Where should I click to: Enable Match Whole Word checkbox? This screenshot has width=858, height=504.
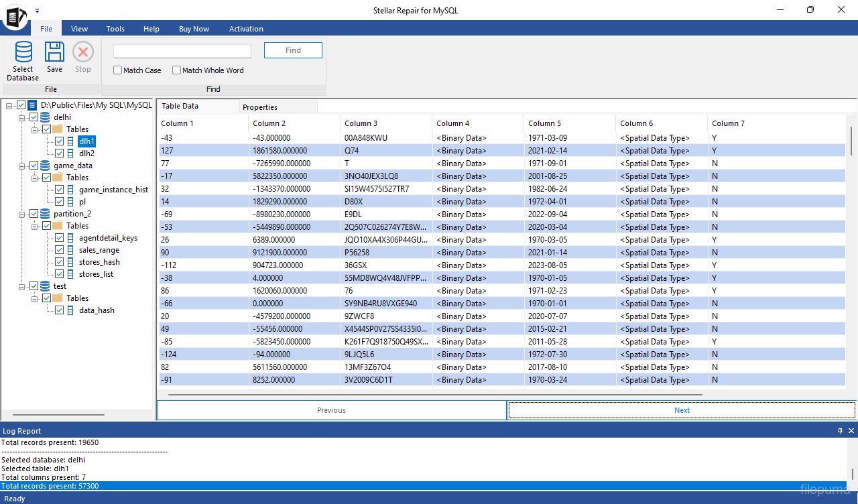[177, 70]
